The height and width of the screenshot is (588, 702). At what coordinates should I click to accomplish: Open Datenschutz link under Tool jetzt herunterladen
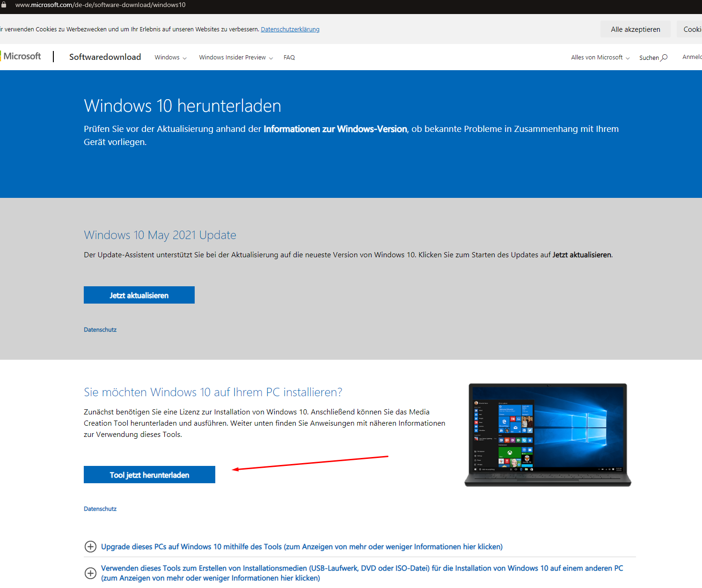[100, 508]
